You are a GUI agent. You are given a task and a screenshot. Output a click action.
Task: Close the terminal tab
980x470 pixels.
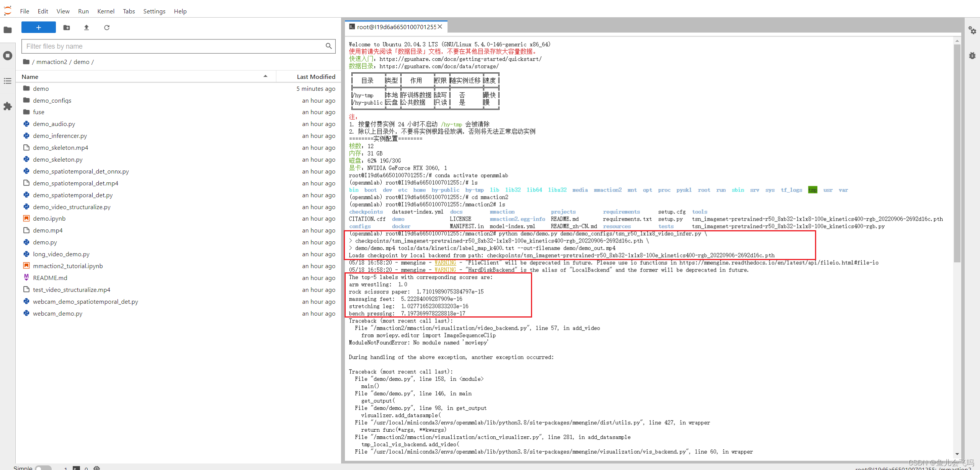tap(440, 27)
